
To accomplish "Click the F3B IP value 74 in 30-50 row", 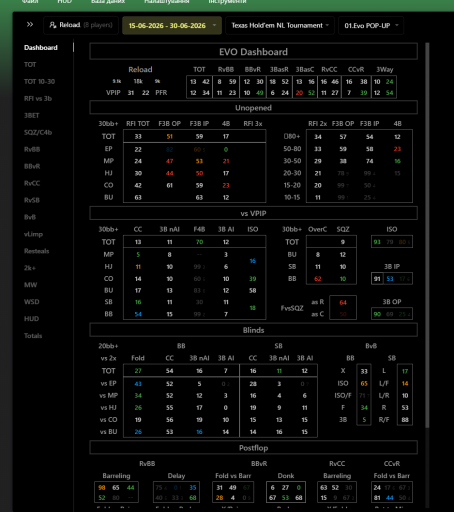I will (x=370, y=161).
